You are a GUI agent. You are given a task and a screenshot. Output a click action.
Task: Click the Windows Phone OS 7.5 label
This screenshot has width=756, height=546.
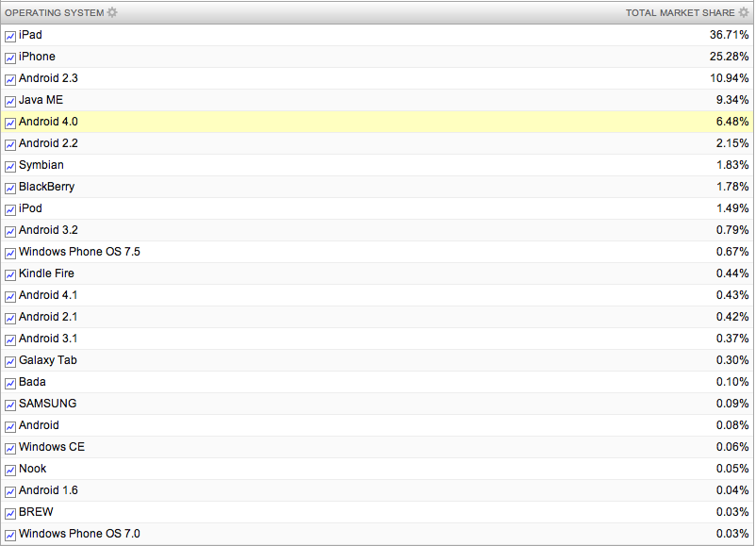79,252
